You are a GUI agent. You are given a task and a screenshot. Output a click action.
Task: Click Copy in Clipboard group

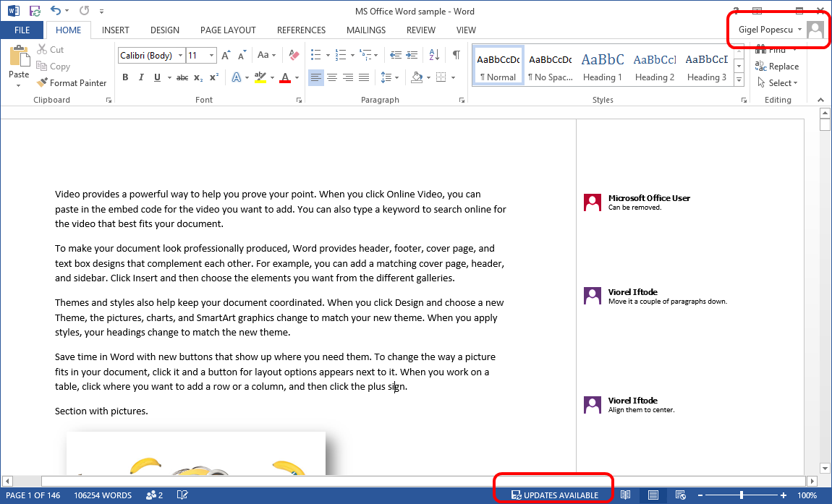click(53, 67)
